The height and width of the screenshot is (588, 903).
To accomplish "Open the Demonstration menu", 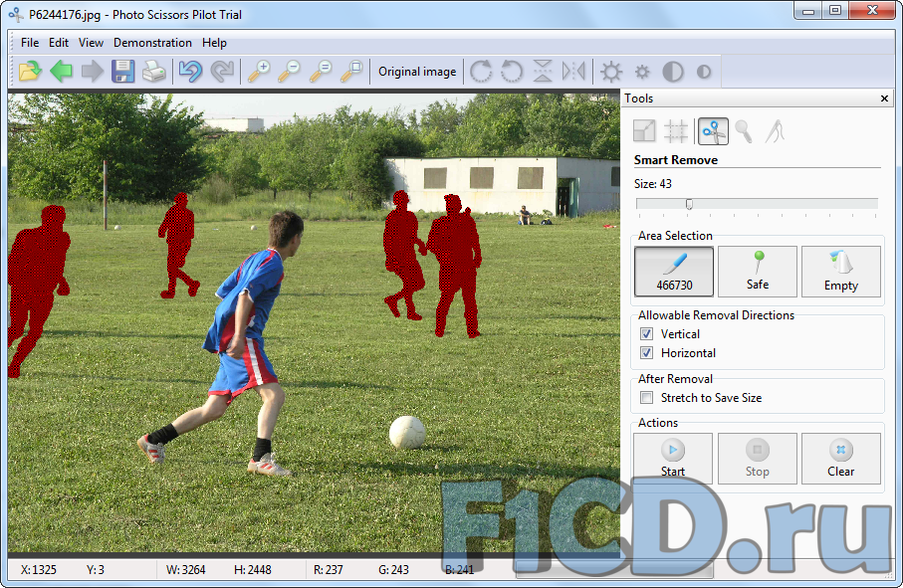I will (x=152, y=43).
